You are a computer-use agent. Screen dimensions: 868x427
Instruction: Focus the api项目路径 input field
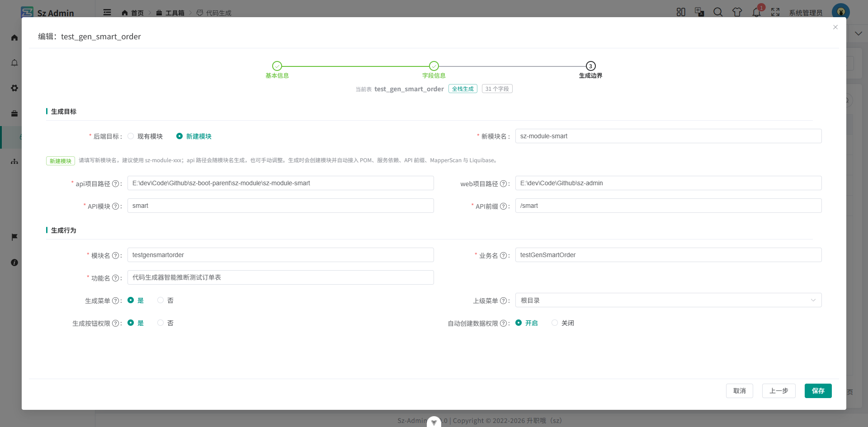point(280,183)
